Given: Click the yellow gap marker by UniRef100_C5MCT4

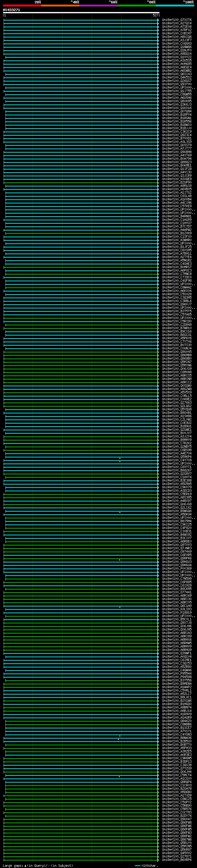Looking at the screenshot, I should pos(119,776).
